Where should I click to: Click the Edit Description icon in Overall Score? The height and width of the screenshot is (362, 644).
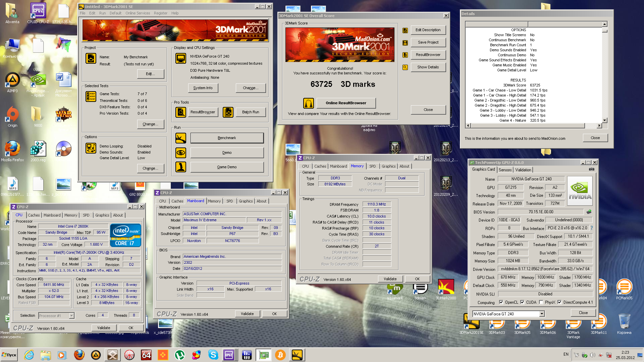click(x=405, y=31)
